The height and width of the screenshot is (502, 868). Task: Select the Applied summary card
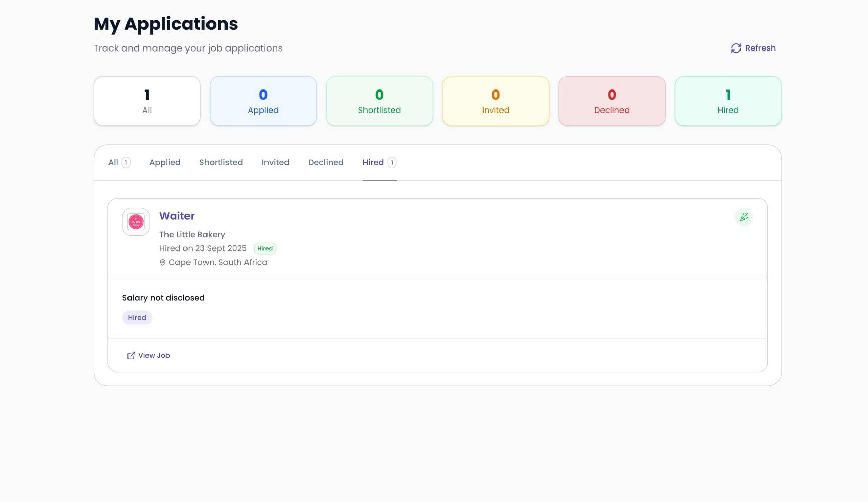point(263,101)
